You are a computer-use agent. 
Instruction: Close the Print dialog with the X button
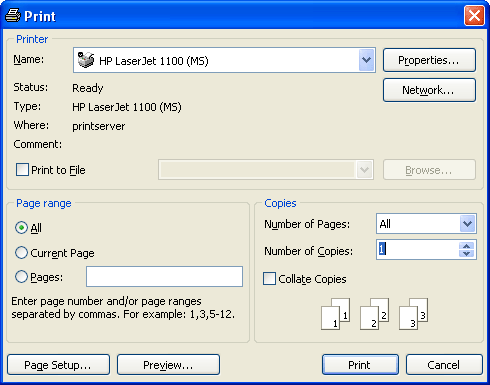pyautogui.click(x=474, y=15)
